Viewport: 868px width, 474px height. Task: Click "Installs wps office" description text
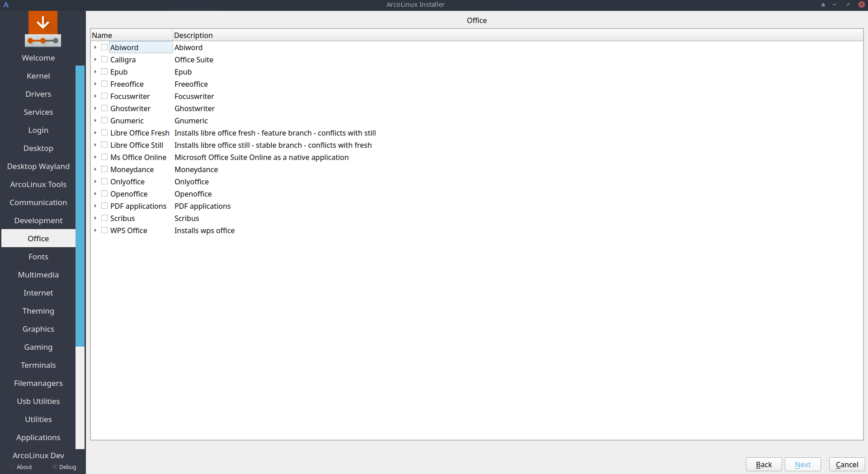204,230
